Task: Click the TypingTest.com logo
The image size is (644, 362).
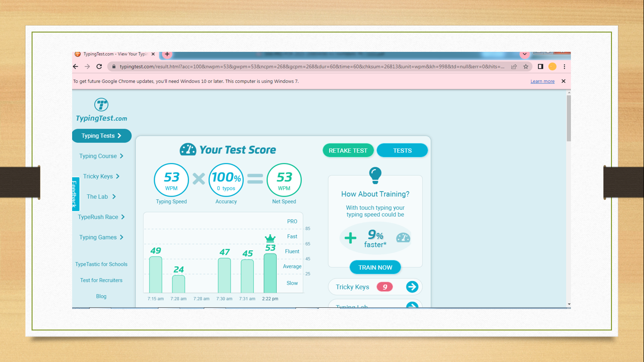Action: click(101, 110)
